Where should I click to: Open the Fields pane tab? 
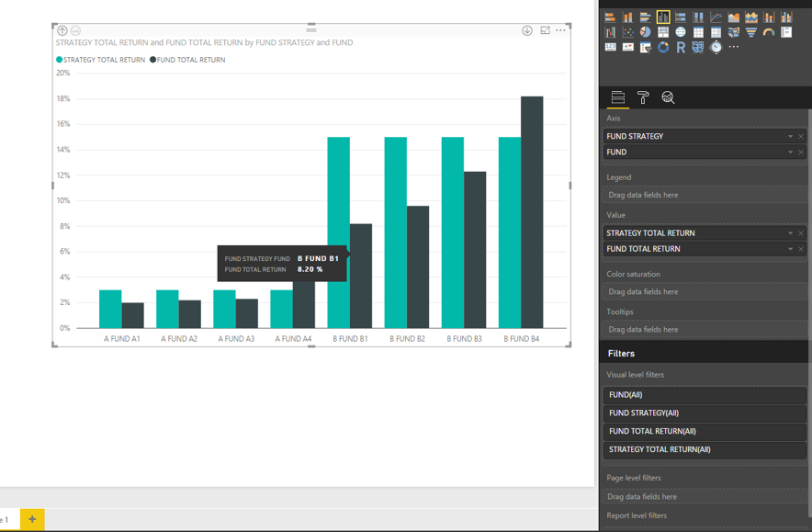click(618, 97)
